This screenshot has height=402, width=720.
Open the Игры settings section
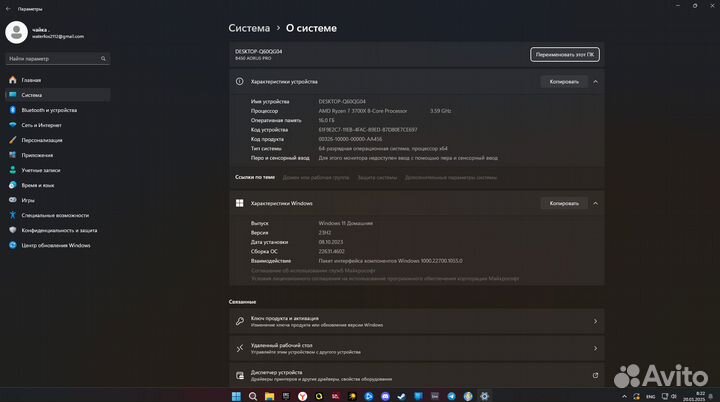click(28, 200)
